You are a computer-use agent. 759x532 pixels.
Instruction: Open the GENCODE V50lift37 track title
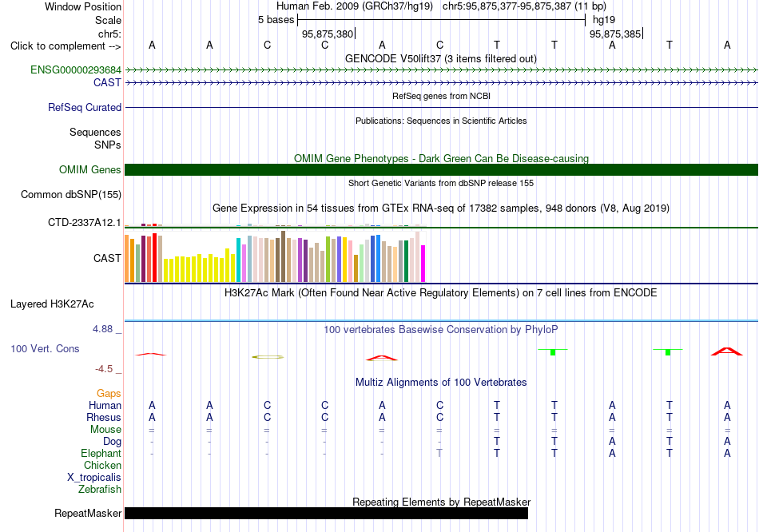point(441,58)
